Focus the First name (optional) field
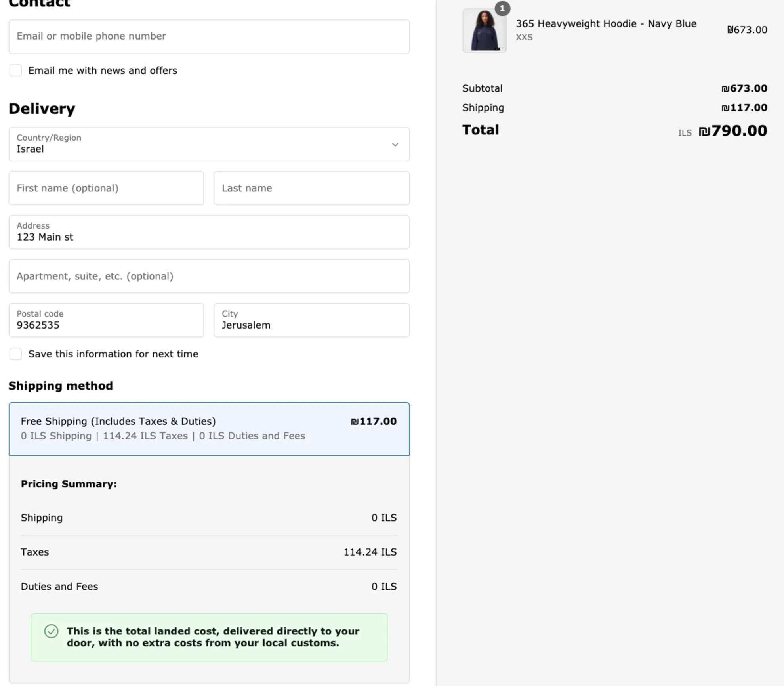 tap(106, 188)
